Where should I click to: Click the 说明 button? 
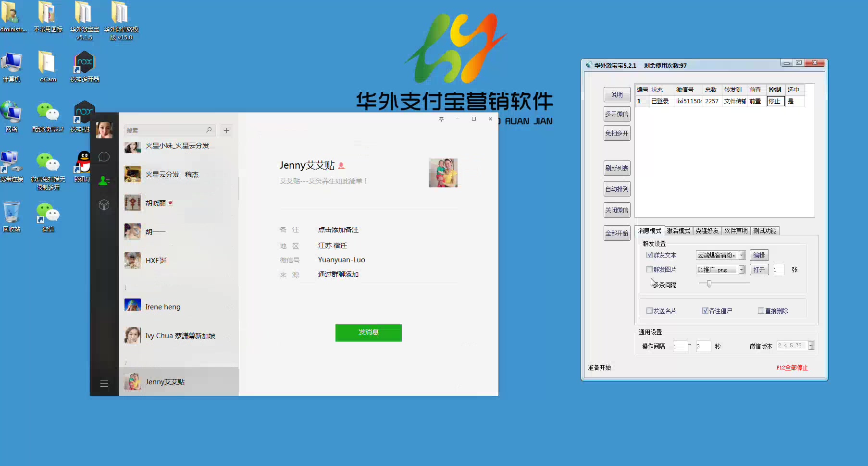[x=617, y=95]
